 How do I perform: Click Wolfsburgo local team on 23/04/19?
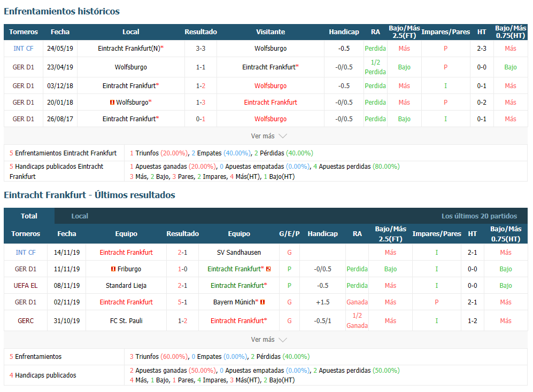131,67
